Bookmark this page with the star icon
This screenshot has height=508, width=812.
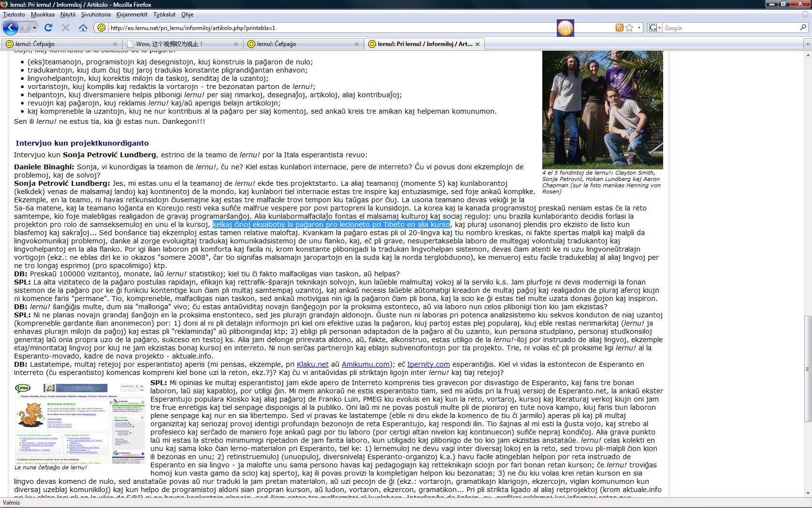(x=629, y=28)
